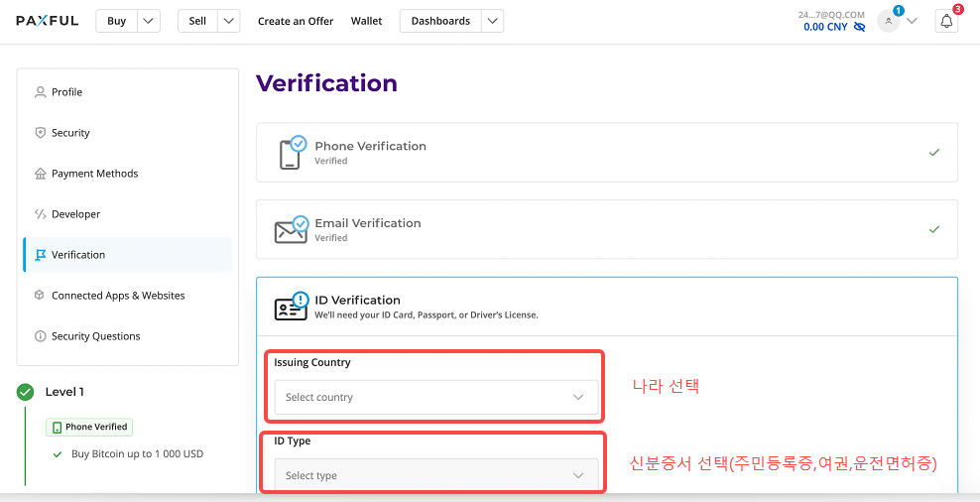The height and width of the screenshot is (502, 980).
Task: Expand the Sell dropdown arrow
Action: pos(228,21)
